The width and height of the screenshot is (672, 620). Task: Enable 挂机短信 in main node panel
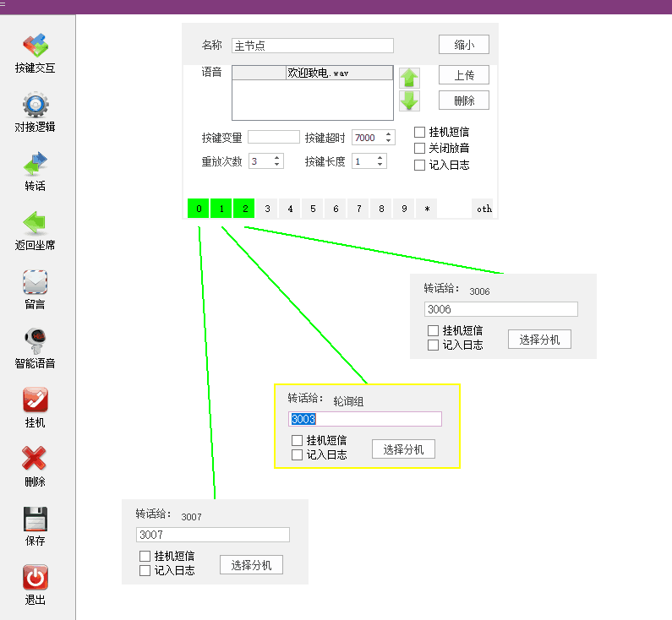coord(419,132)
